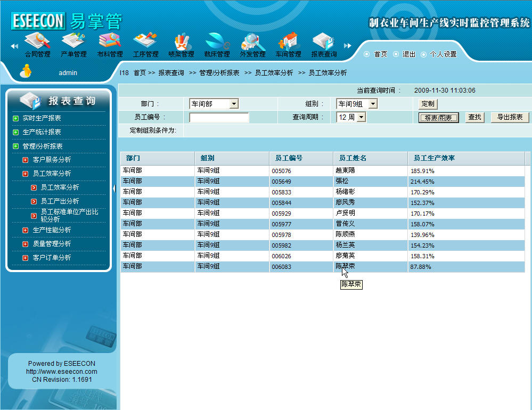Collapse the sidebar with the splitter arrow

pyautogui.click(x=114, y=188)
